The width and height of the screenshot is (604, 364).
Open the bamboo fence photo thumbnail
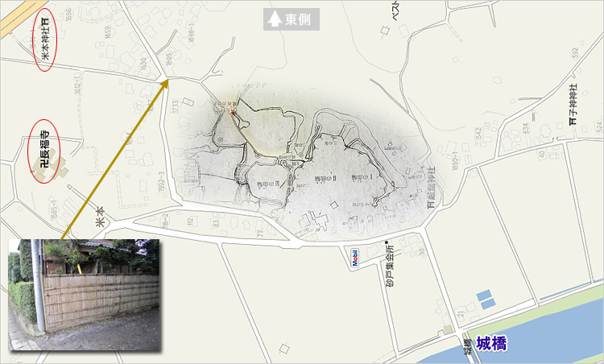(x=85, y=296)
